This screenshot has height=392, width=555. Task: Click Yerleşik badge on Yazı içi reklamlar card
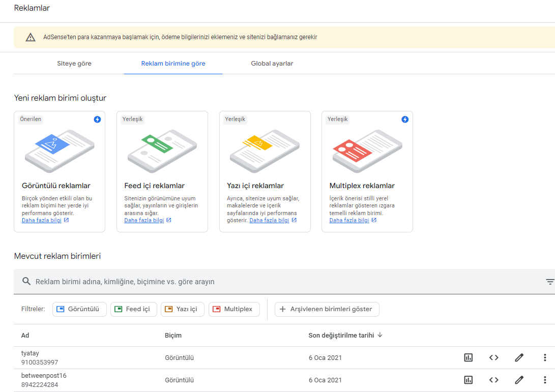pyautogui.click(x=235, y=119)
